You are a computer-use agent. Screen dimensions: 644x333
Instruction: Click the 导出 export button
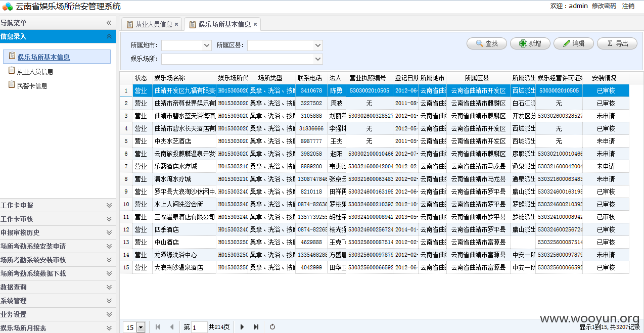click(x=617, y=44)
